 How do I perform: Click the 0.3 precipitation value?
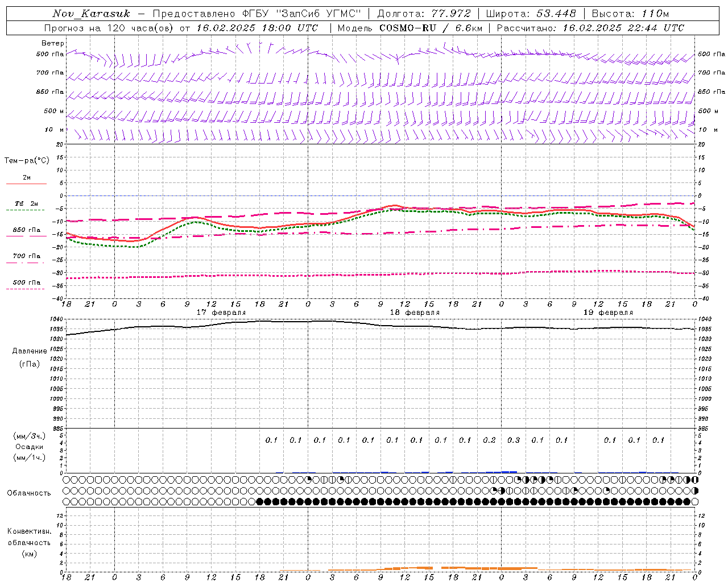tap(514, 440)
